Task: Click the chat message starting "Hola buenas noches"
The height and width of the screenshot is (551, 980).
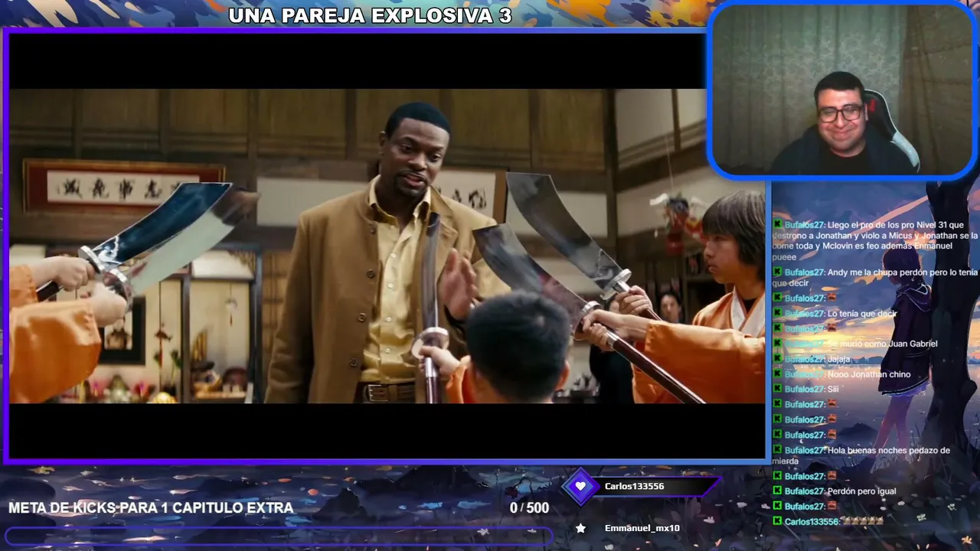Action: coord(861,455)
